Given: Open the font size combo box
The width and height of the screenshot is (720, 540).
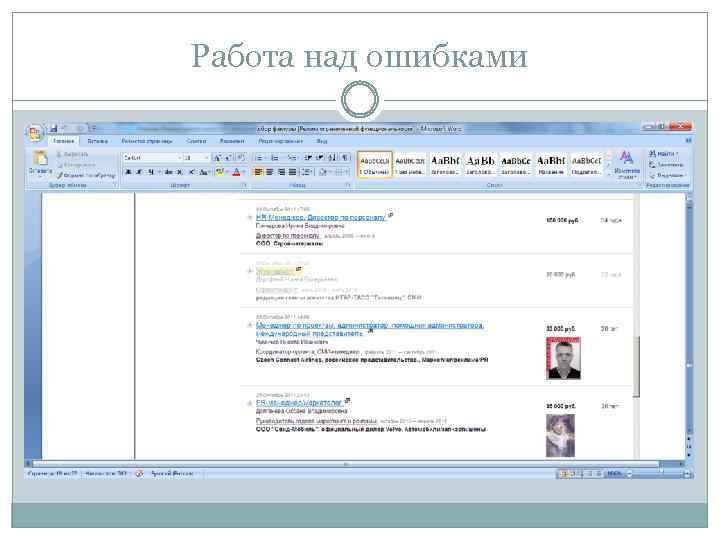Looking at the screenshot, I should (196, 158).
